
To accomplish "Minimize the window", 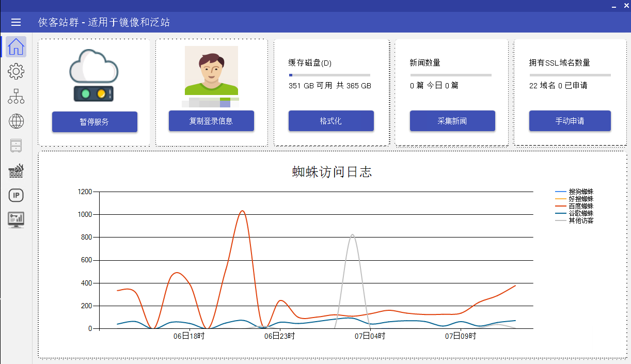I will (x=614, y=6).
